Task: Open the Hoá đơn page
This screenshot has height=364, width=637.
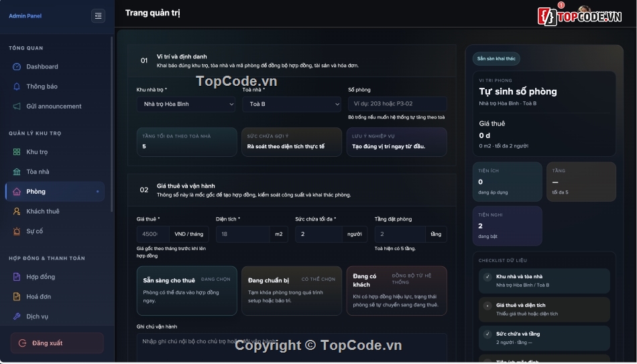Action: (x=55, y=296)
